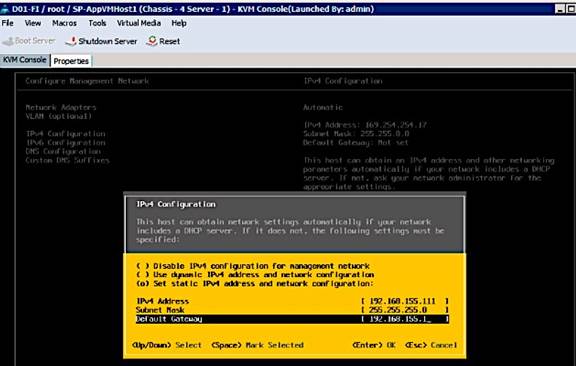The height and width of the screenshot is (366, 576).
Task: Click Subnet Mask 255.255.0.0 line
Action: pos(356,134)
